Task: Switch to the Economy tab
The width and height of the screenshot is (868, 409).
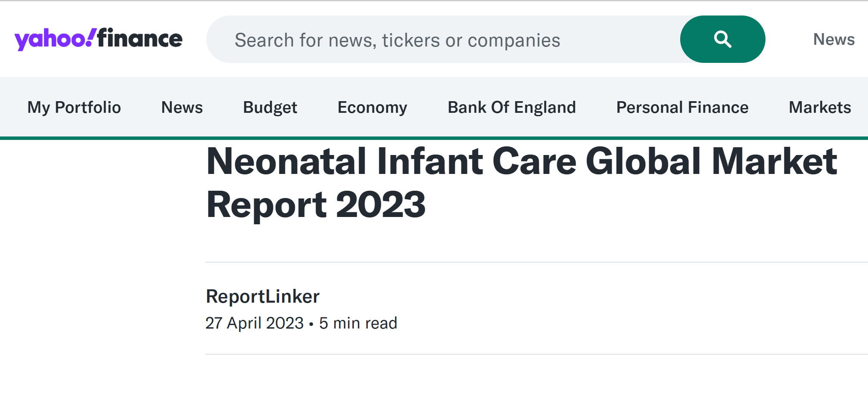Action: (x=372, y=107)
